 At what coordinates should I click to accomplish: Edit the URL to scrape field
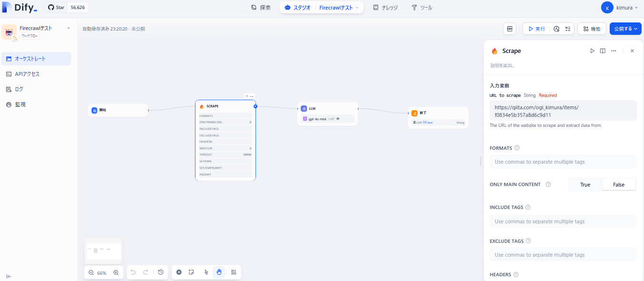tap(563, 111)
